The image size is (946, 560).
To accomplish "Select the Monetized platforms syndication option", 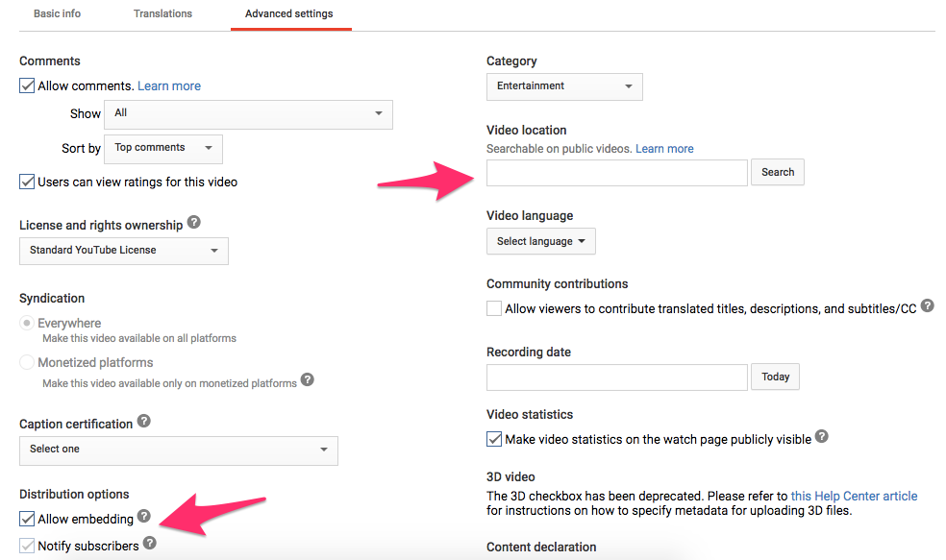I will pyautogui.click(x=27, y=362).
